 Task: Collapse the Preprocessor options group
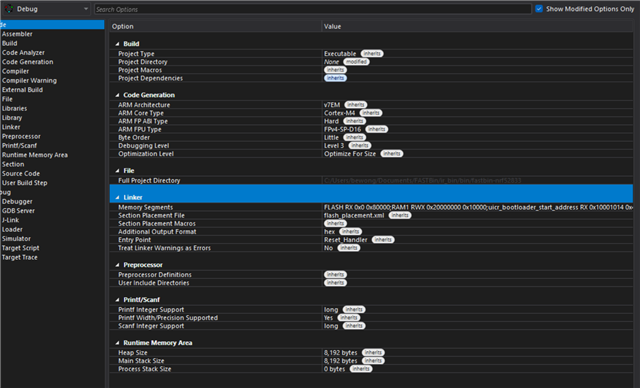pos(117,265)
